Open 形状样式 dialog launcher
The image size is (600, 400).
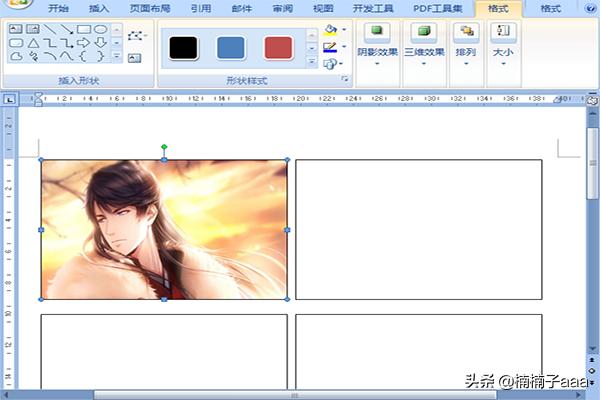[x=344, y=79]
